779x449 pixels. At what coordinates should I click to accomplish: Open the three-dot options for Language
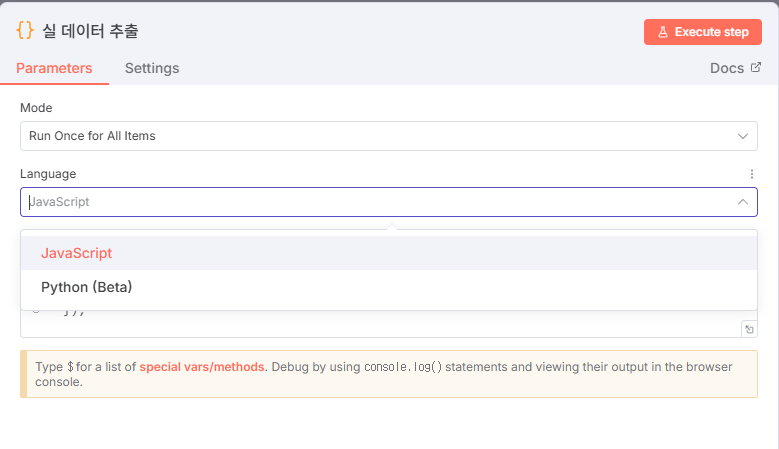click(x=752, y=174)
